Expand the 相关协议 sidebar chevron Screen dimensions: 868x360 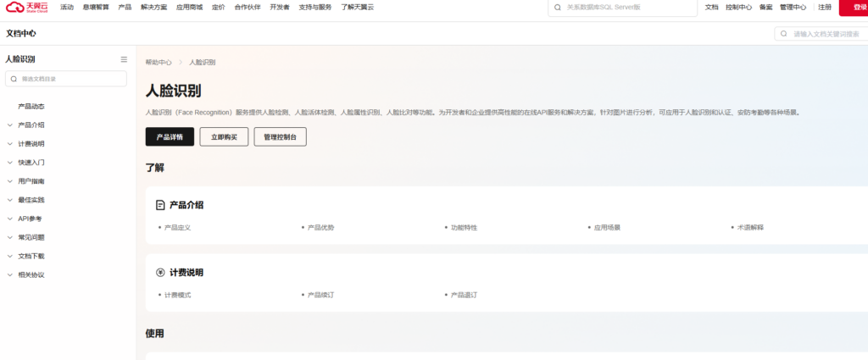click(10, 274)
